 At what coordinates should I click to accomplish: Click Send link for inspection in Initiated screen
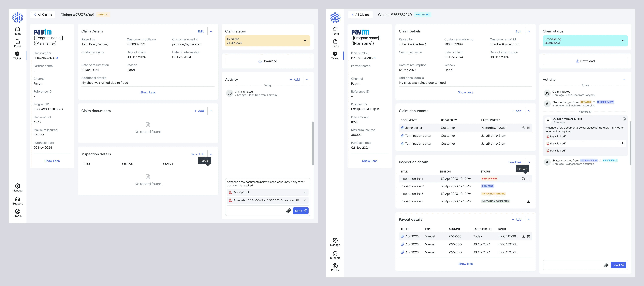pyautogui.click(x=197, y=154)
